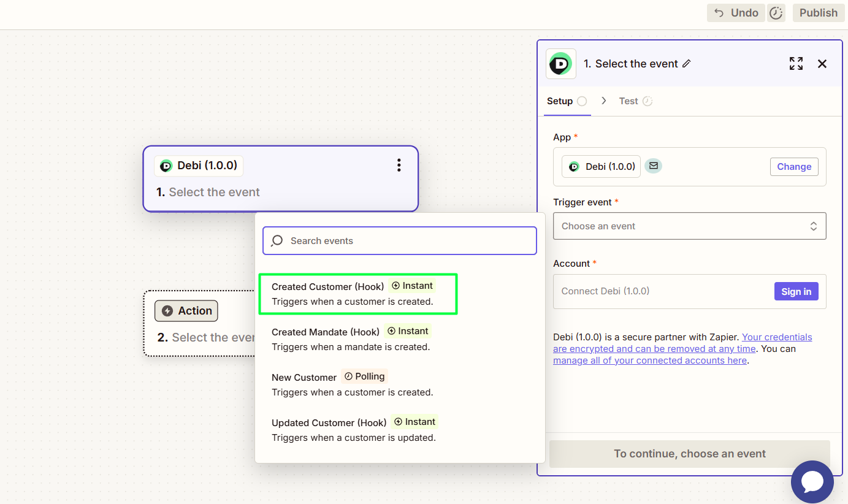The image size is (848, 504).
Task: Close the step editor panel
Action: [822, 64]
